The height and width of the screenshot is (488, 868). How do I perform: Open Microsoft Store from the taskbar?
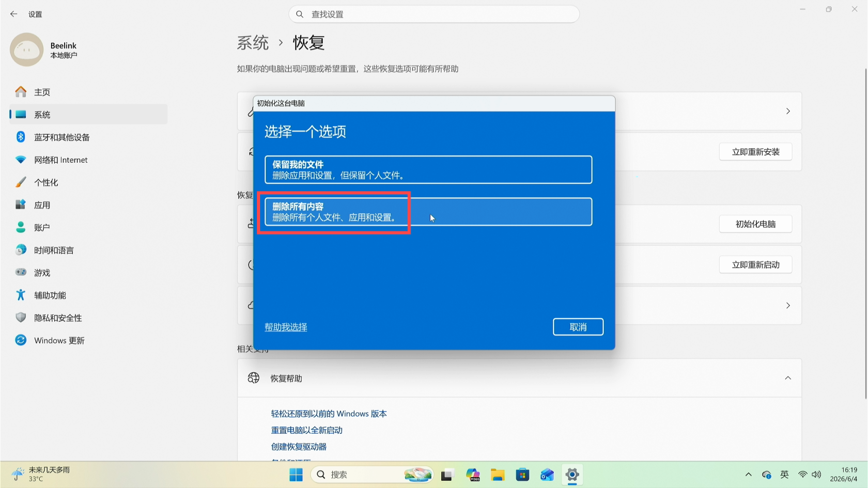[522, 475]
